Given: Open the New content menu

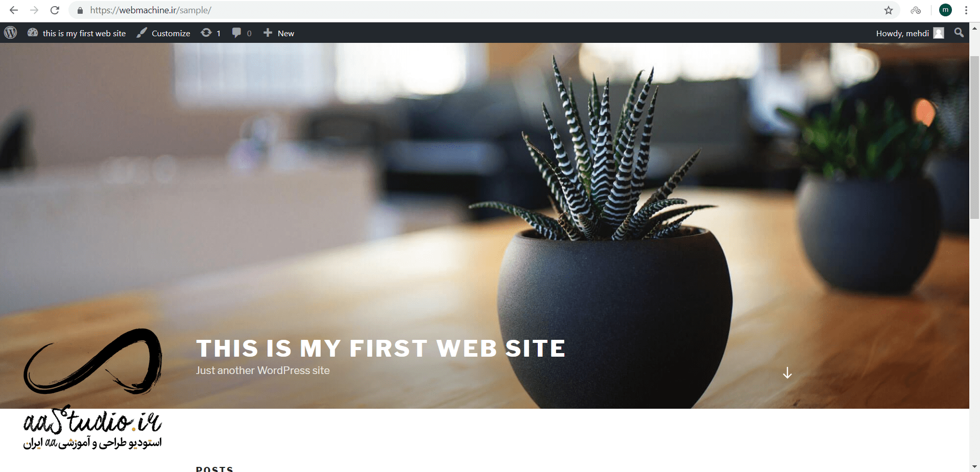Looking at the screenshot, I should tap(279, 33).
